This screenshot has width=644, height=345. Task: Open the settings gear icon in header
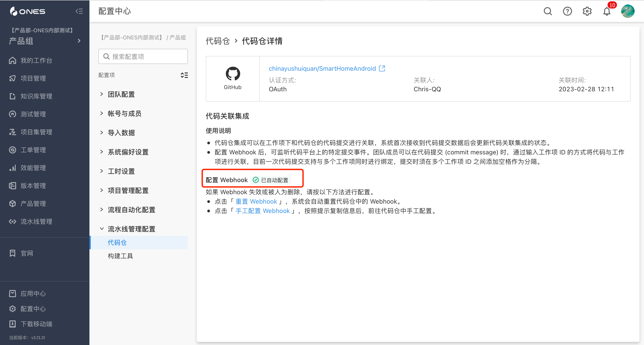587,11
